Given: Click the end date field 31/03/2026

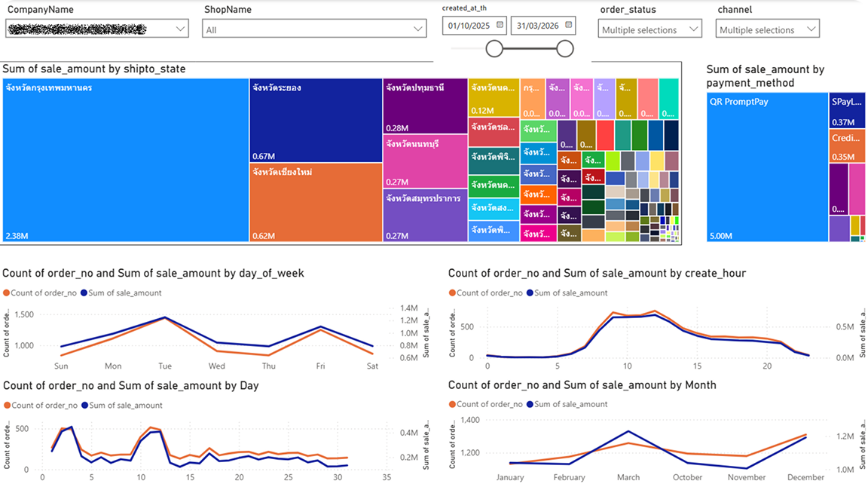Looking at the screenshot, I should 543,26.
